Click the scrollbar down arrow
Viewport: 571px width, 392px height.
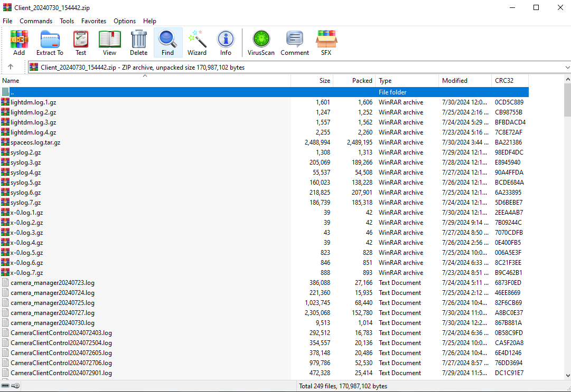(x=567, y=376)
